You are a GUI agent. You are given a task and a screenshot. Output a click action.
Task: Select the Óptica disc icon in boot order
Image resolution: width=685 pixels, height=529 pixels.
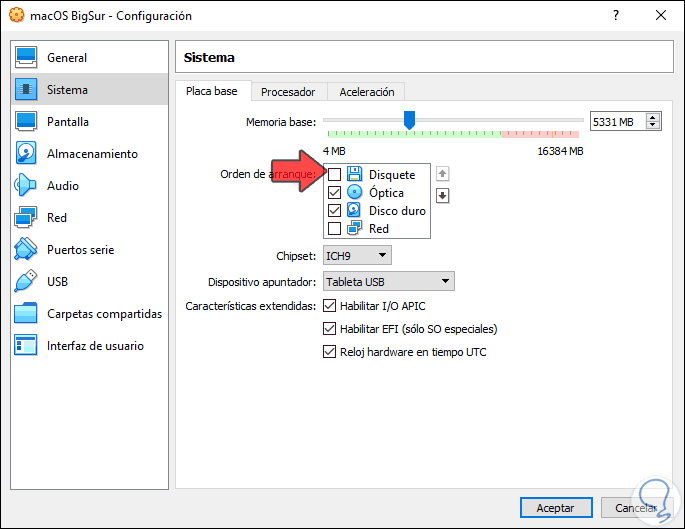coord(355,192)
